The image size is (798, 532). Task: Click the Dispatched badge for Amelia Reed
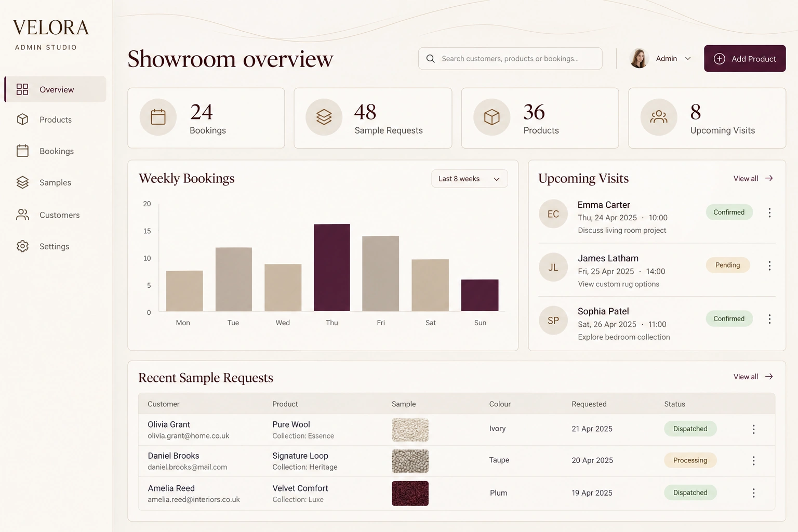[x=690, y=493]
